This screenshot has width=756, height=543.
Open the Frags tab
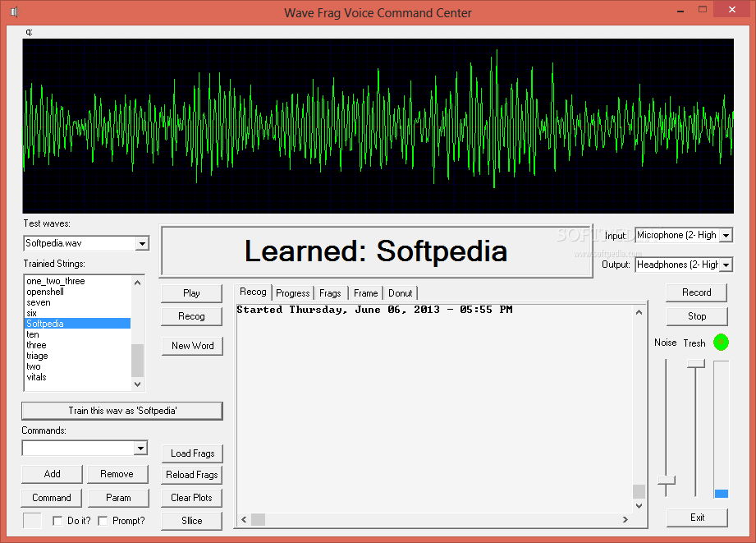coord(330,293)
